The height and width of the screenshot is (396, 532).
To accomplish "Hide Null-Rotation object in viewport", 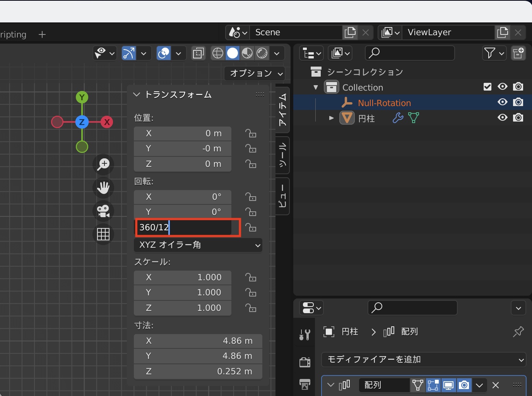I will (x=502, y=102).
